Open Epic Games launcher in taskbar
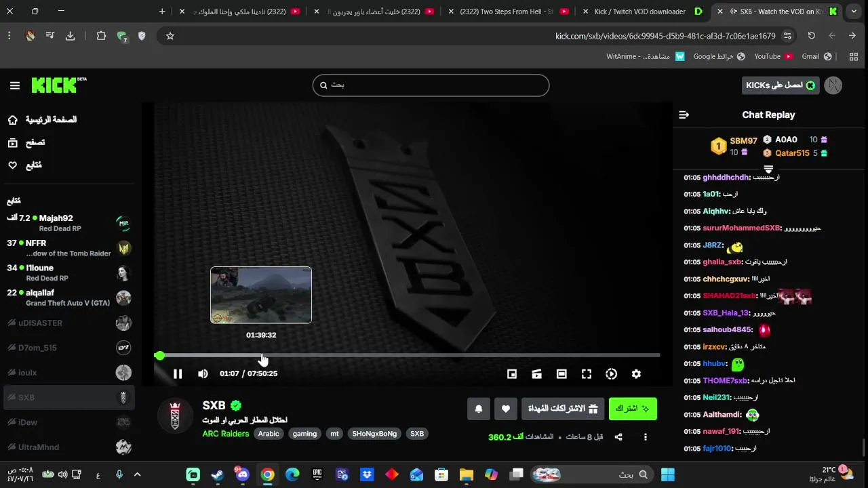This screenshot has width=868, height=488. tap(317, 474)
